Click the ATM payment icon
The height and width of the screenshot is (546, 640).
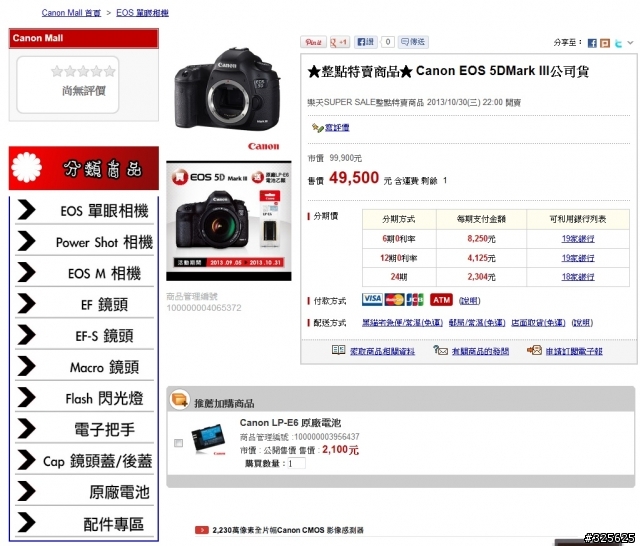point(441,300)
